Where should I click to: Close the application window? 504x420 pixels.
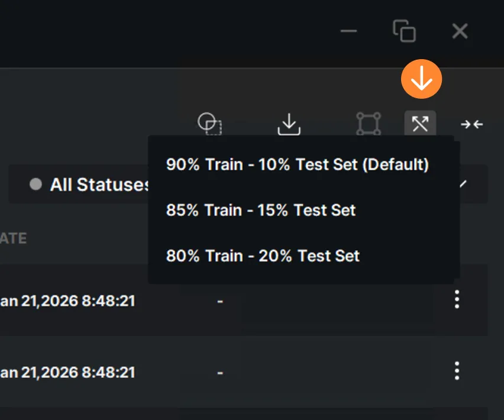pyautogui.click(x=460, y=31)
